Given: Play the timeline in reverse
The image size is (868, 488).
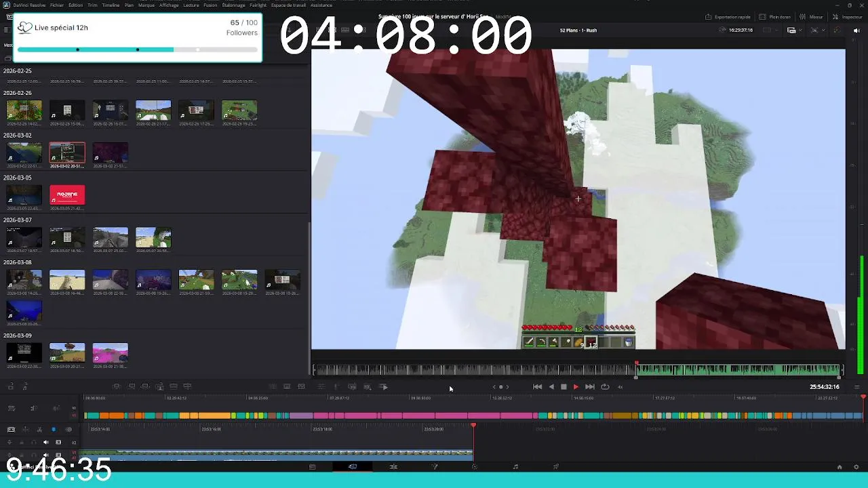Looking at the screenshot, I should click(x=551, y=387).
